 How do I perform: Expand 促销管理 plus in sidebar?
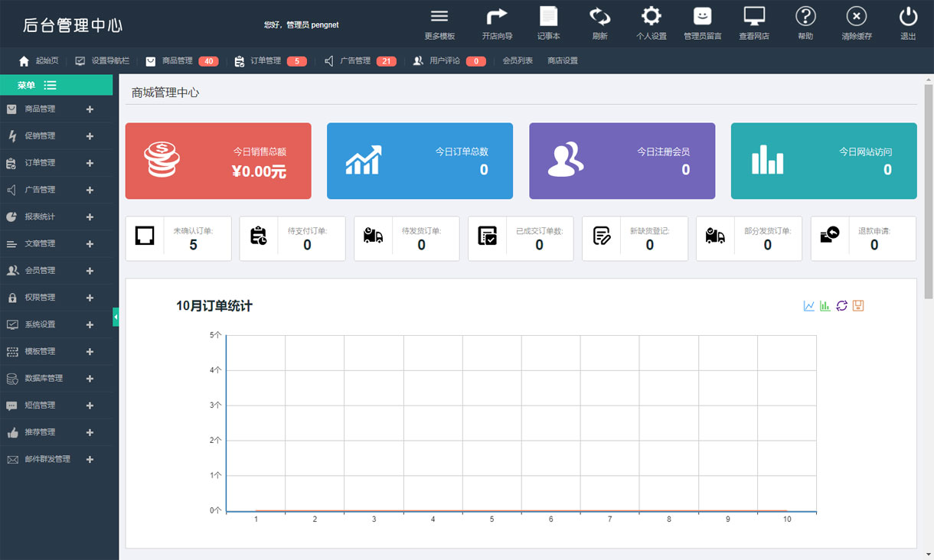(x=90, y=136)
